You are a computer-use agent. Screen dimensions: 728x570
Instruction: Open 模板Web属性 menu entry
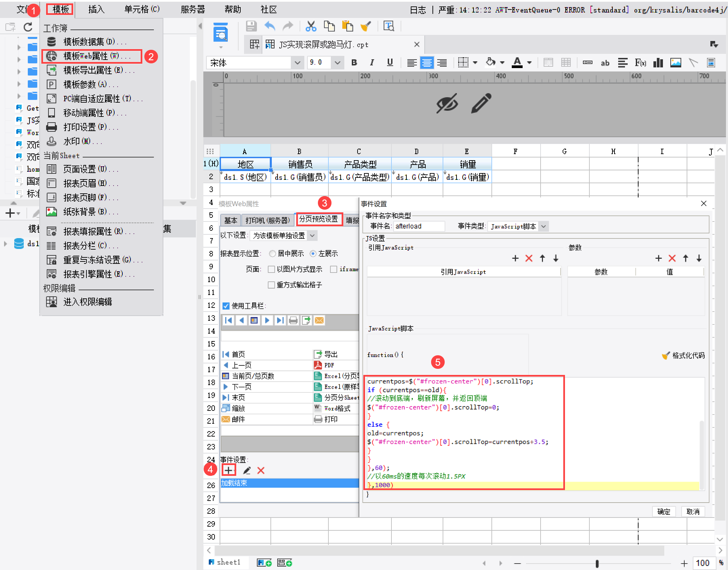click(92, 56)
